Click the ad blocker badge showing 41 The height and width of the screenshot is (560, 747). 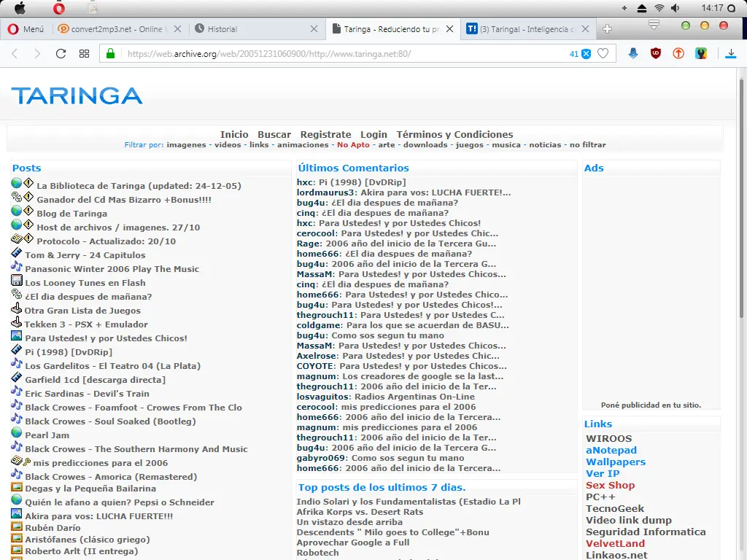click(580, 54)
